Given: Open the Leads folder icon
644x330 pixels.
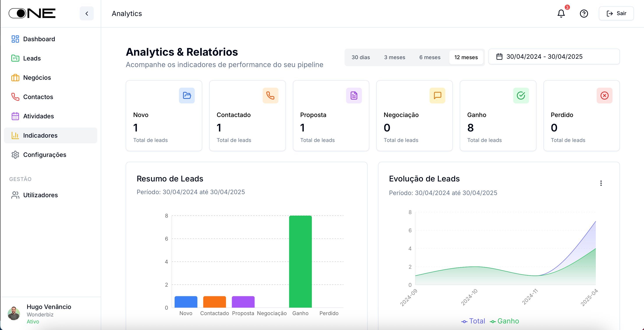Looking at the screenshot, I should [15, 58].
